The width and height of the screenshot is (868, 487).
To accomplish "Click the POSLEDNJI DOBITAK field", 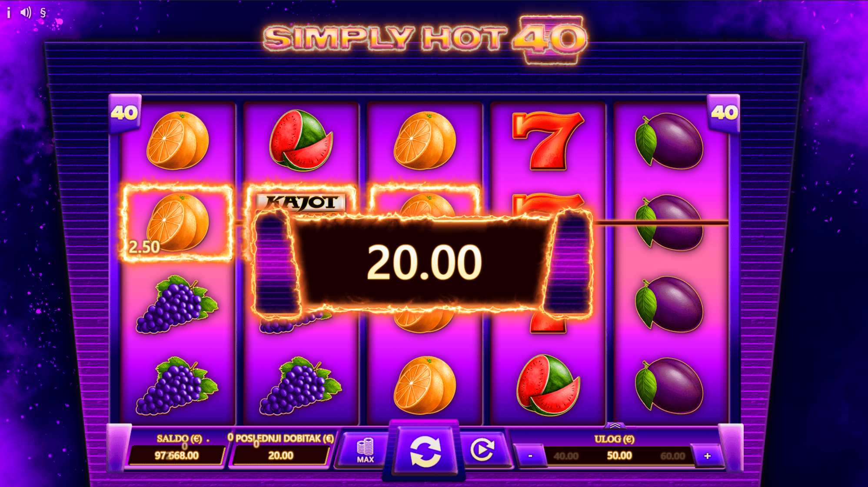I will point(281,455).
